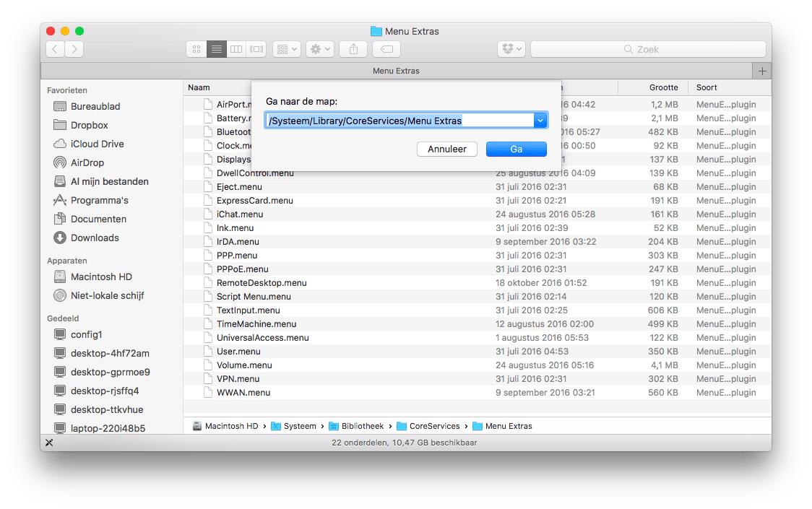Select the PPP.menu file
This screenshot has height=509, width=812.
coord(237,256)
